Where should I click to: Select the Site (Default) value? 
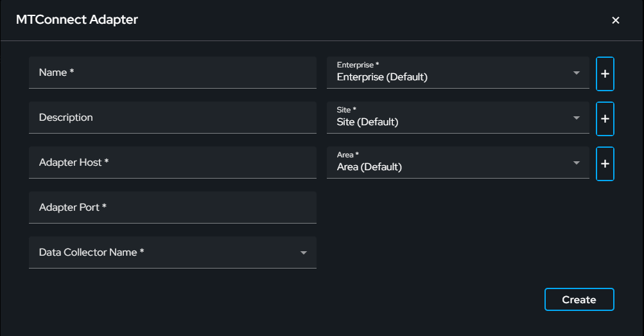(x=368, y=122)
